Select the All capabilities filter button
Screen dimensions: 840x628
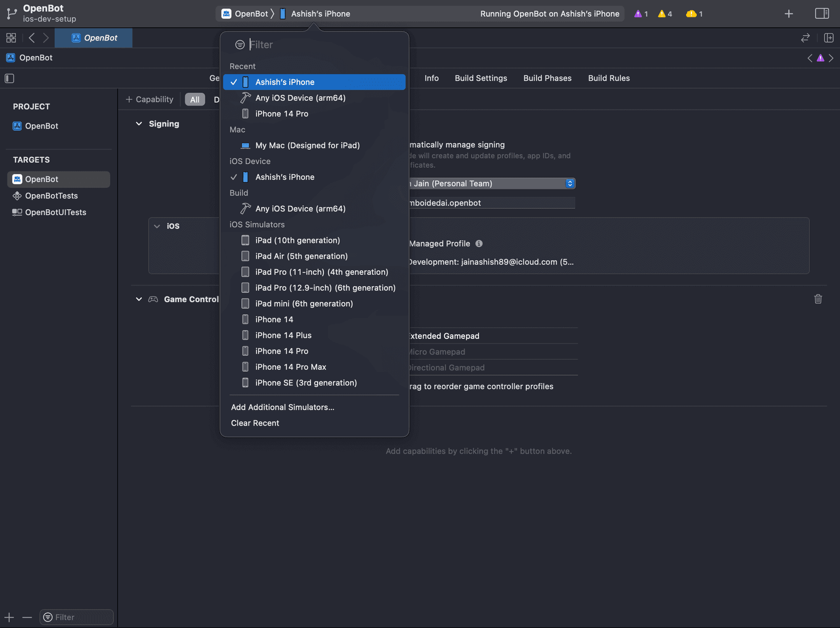(x=195, y=100)
